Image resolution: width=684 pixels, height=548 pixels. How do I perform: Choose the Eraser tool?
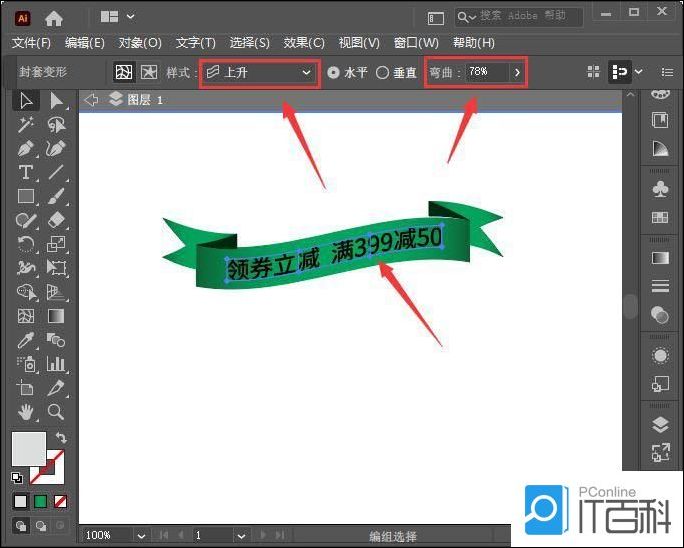(56, 220)
